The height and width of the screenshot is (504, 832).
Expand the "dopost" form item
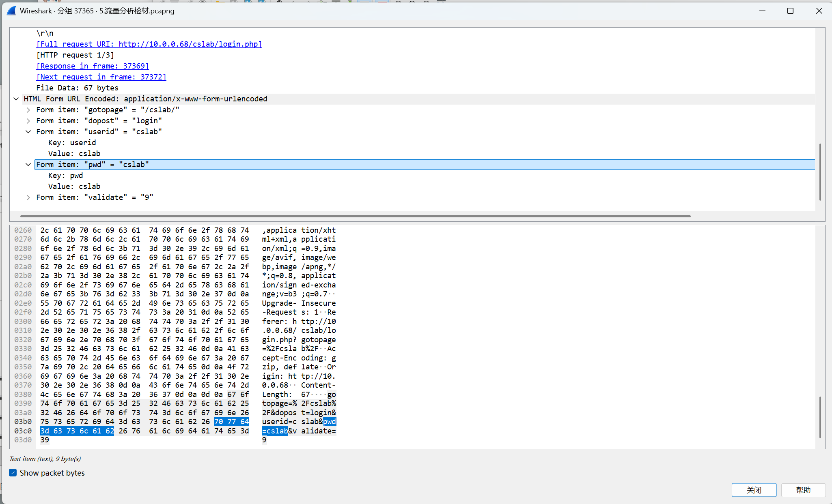[x=28, y=121]
